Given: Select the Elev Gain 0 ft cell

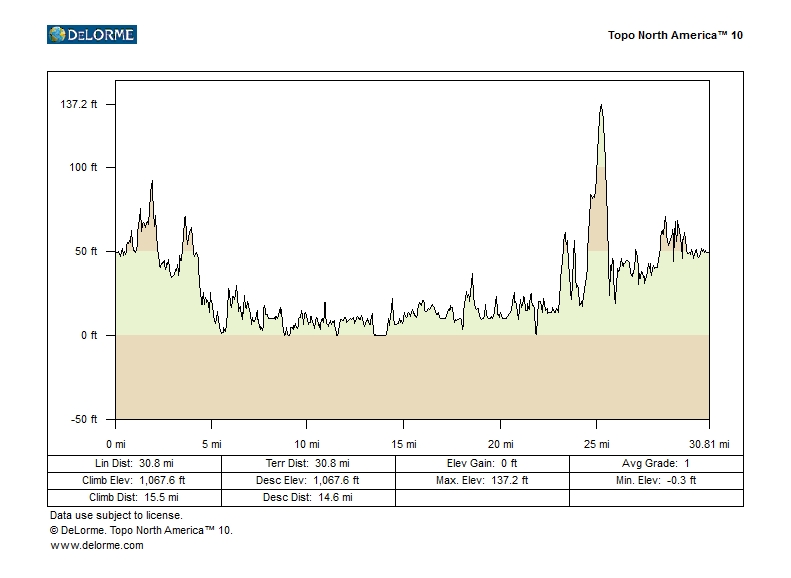Looking at the screenshot, I should (x=482, y=464).
